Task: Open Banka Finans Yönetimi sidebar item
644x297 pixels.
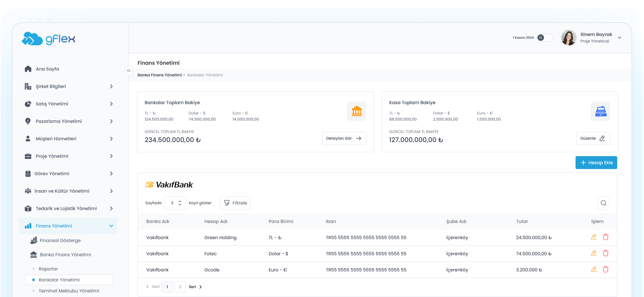Action: pos(65,255)
